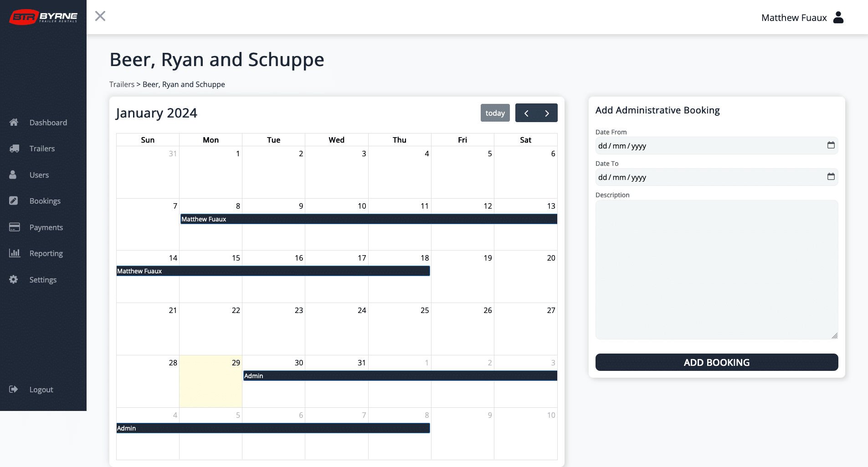Follow the Trailers breadcrumb link

(x=122, y=84)
